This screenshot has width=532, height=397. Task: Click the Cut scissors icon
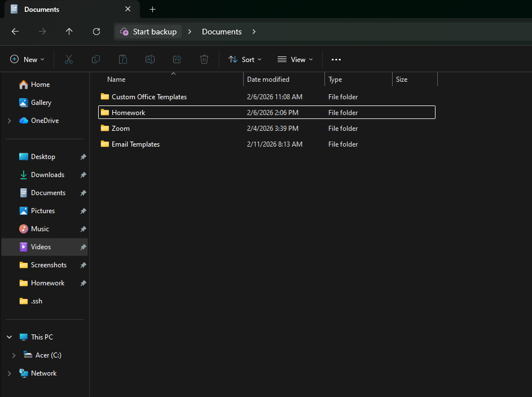click(x=69, y=59)
